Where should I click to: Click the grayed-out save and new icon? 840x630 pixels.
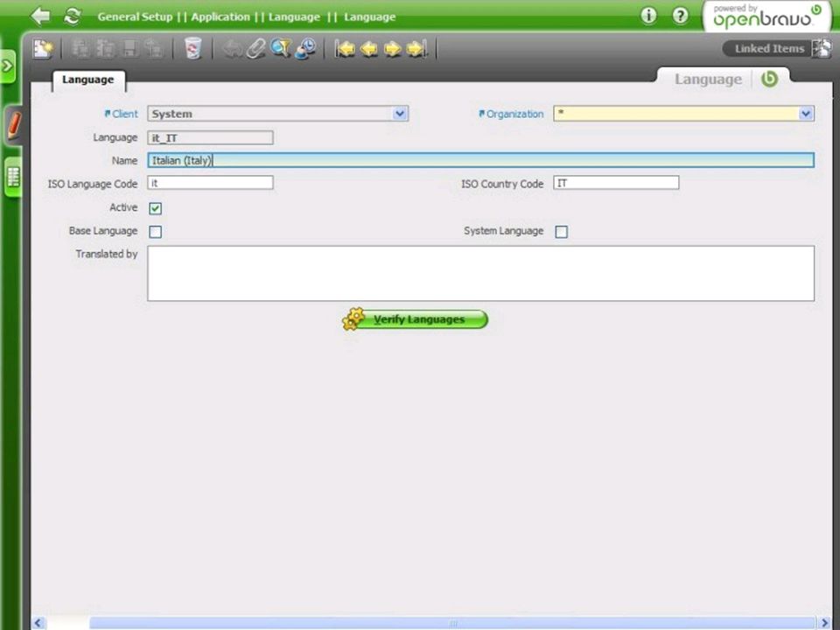105,49
